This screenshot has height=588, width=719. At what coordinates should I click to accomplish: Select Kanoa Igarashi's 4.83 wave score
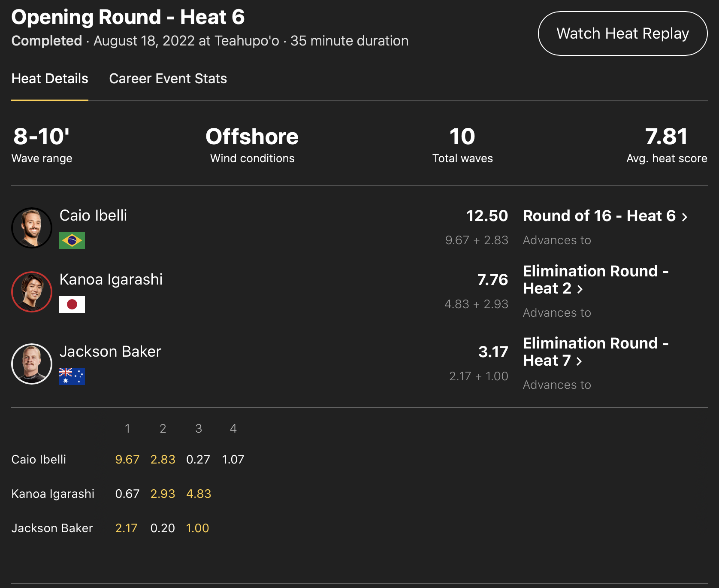[199, 494]
